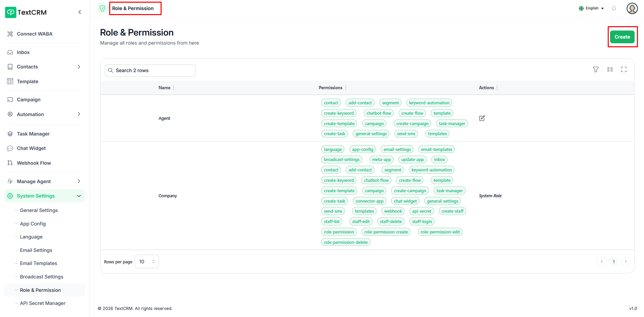
Task: Edit the Agent role
Action: [x=482, y=118]
